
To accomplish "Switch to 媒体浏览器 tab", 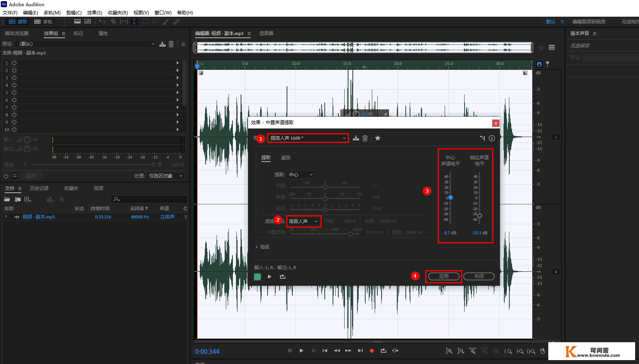I will pyautogui.click(x=17, y=33).
